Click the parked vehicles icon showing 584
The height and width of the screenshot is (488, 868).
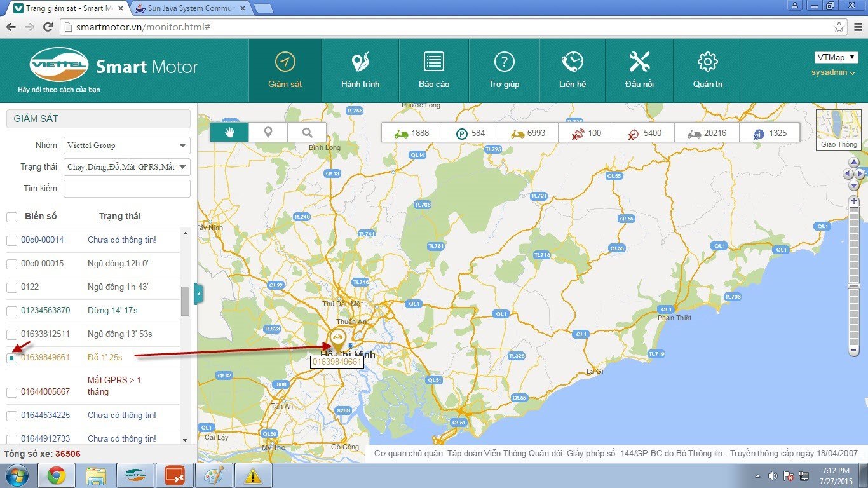pyautogui.click(x=462, y=133)
